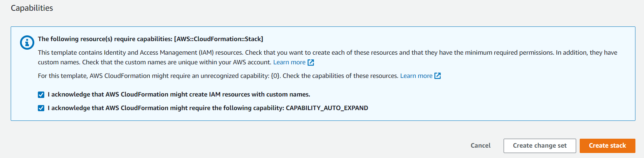Screen dimensions: 644x158
Task: Click the Create change set button
Action: point(539,145)
